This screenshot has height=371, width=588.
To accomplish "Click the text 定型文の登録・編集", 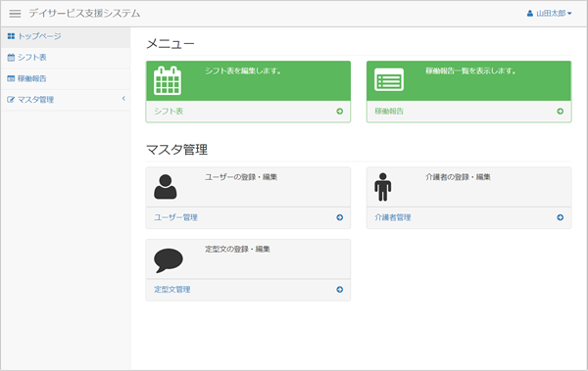I will pos(237,249).
